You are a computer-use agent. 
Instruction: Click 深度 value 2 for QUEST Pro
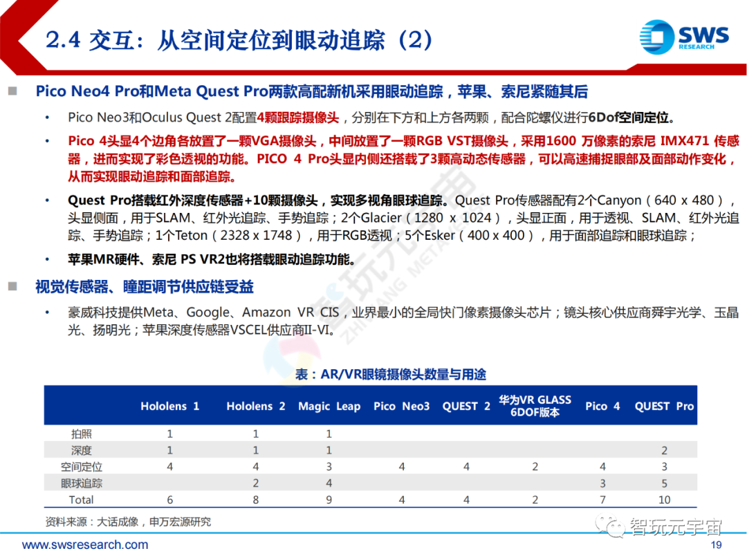point(664,450)
